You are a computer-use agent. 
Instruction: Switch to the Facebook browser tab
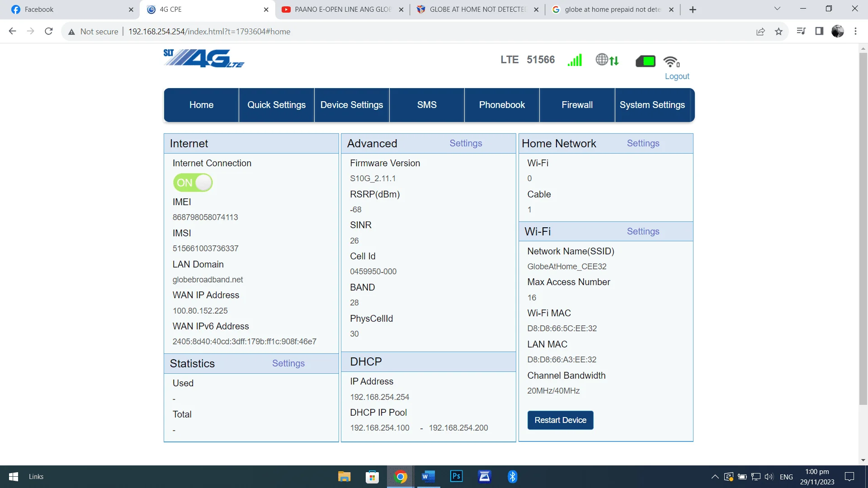[70, 9]
